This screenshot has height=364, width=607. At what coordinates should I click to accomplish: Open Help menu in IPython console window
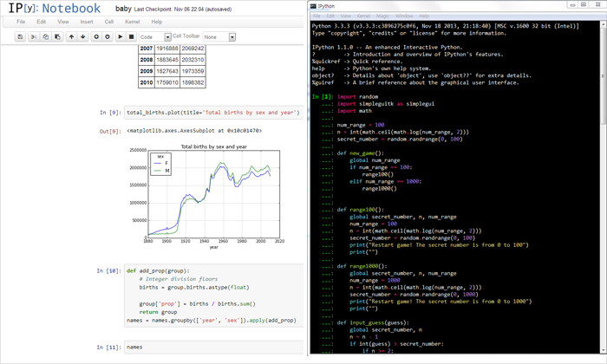(x=424, y=16)
